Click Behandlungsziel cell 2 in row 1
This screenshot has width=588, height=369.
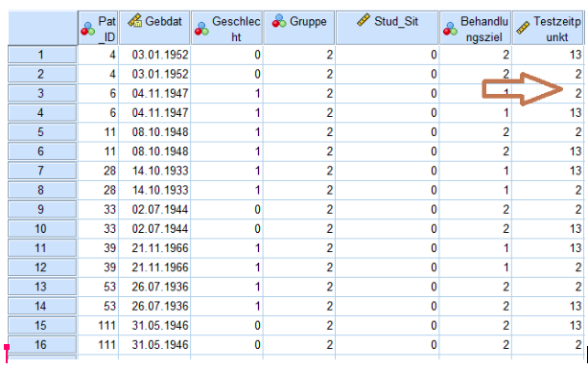point(476,55)
